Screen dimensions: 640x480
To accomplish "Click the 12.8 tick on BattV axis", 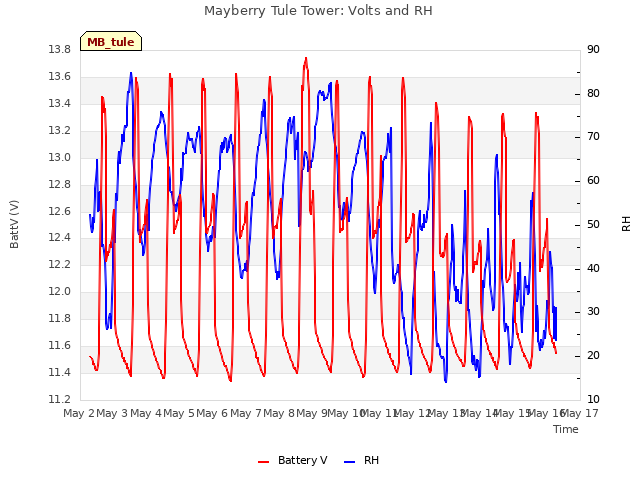I will tap(60, 184).
